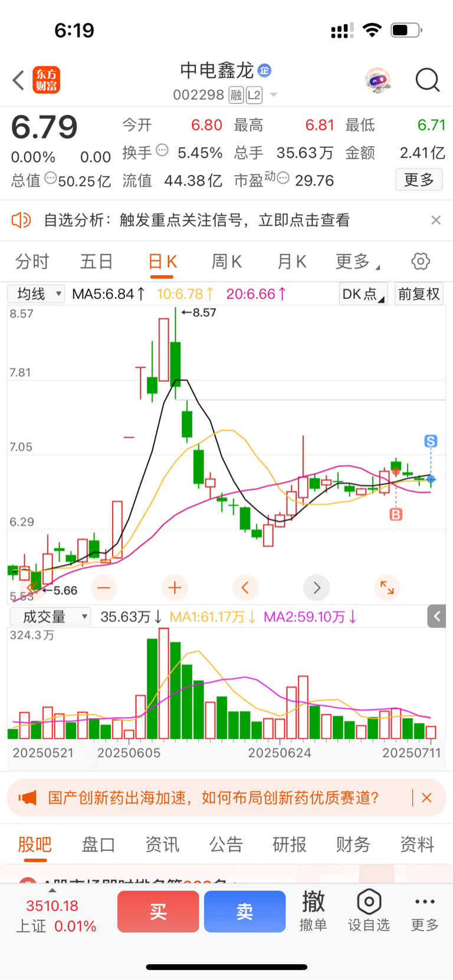Viewport: 453px width, 980px height.
Task: Move chart left with arrow button
Action: [x=245, y=588]
